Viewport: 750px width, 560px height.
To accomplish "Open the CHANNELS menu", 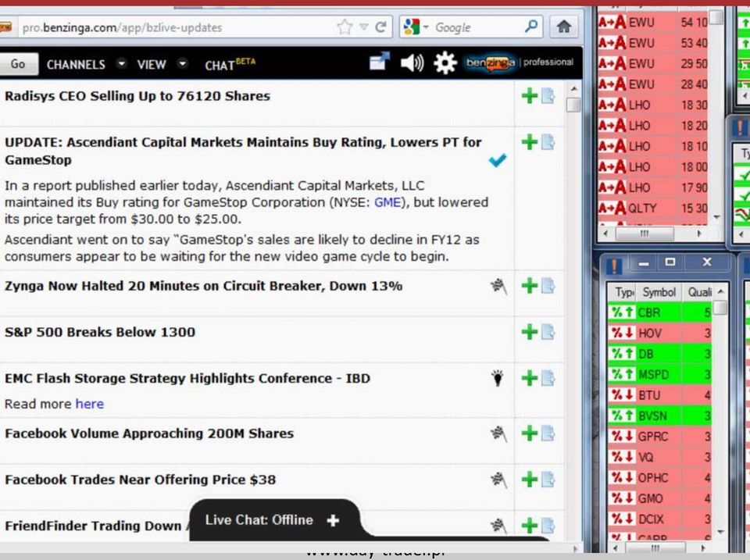I will pos(76,65).
